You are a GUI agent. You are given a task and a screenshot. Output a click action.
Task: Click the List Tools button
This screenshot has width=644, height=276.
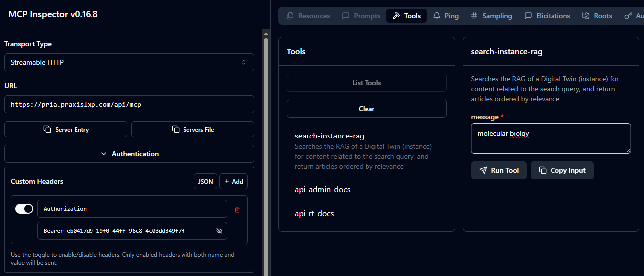(x=367, y=83)
